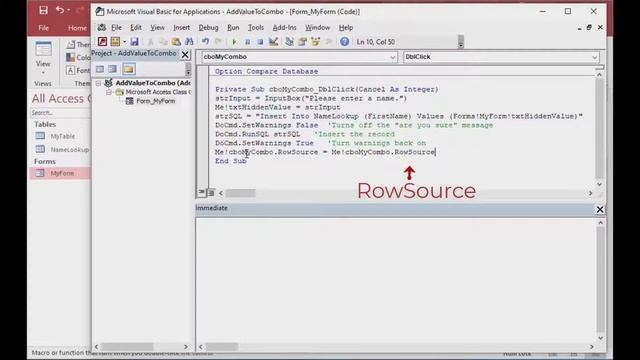Close the Immediate window
This screenshot has width=640, height=360.
pyautogui.click(x=600, y=209)
